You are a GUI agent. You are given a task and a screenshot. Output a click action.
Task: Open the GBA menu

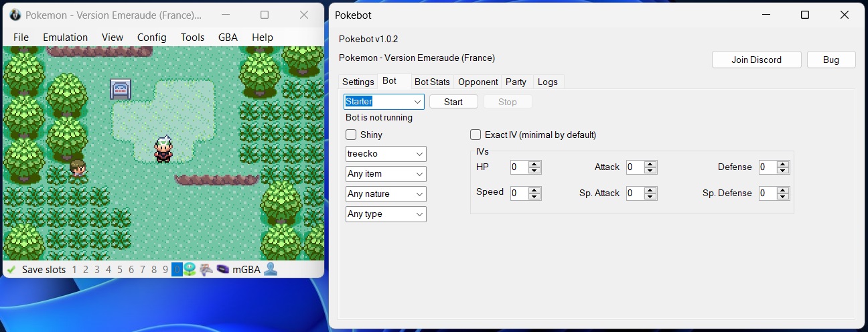pyautogui.click(x=228, y=37)
